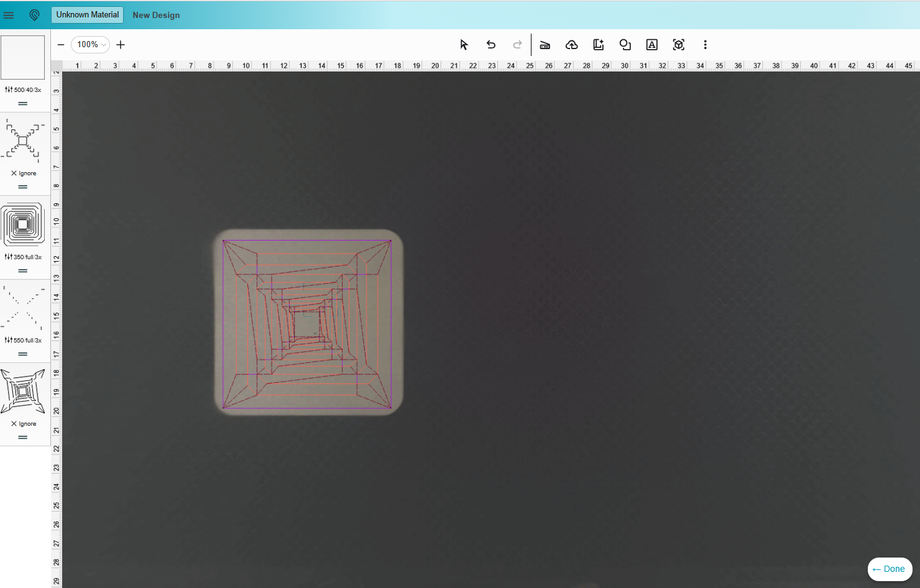The height and width of the screenshot is (588, 920).
Task: Select the blank first step thumbnail
Action: click(23, 57)
